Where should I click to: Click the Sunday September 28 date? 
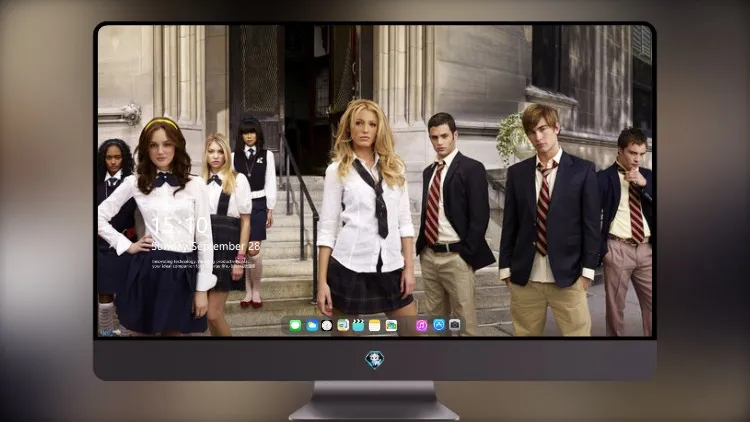coord(206,246)
